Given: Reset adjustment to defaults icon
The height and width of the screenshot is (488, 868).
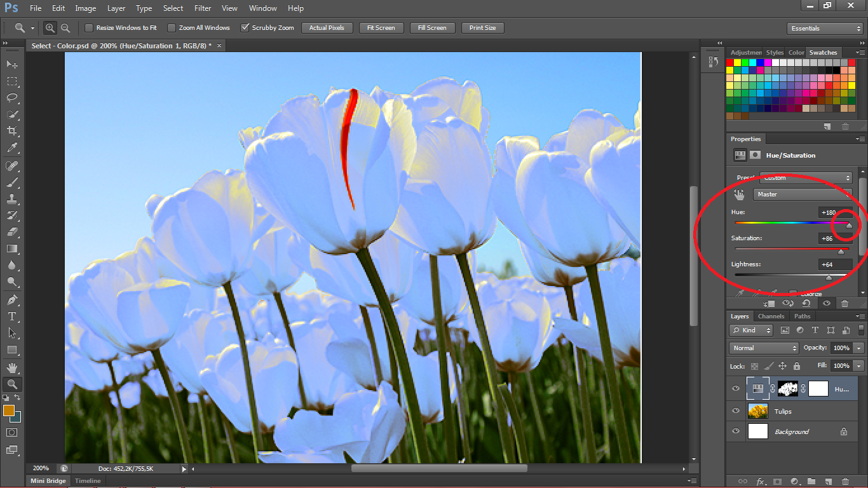Looking at the screenshot, I should click(806, 304).
